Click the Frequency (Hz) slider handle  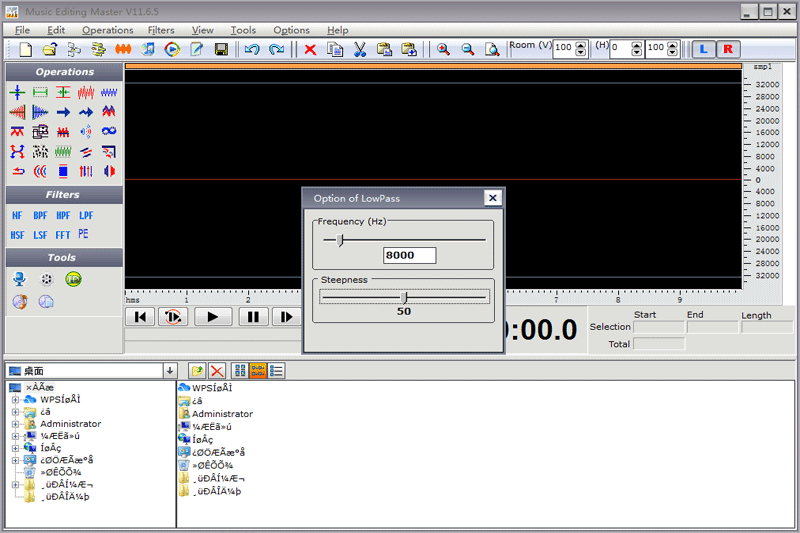tap(340, 240)
